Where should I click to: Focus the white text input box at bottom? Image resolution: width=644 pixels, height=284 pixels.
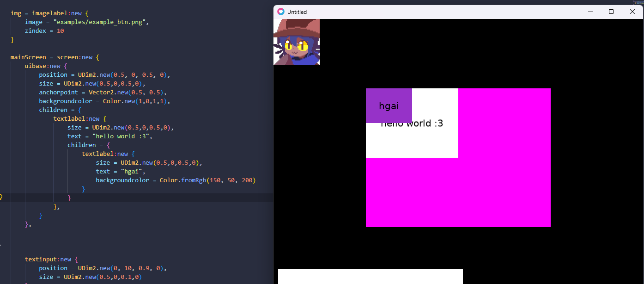tap(370, 276)
